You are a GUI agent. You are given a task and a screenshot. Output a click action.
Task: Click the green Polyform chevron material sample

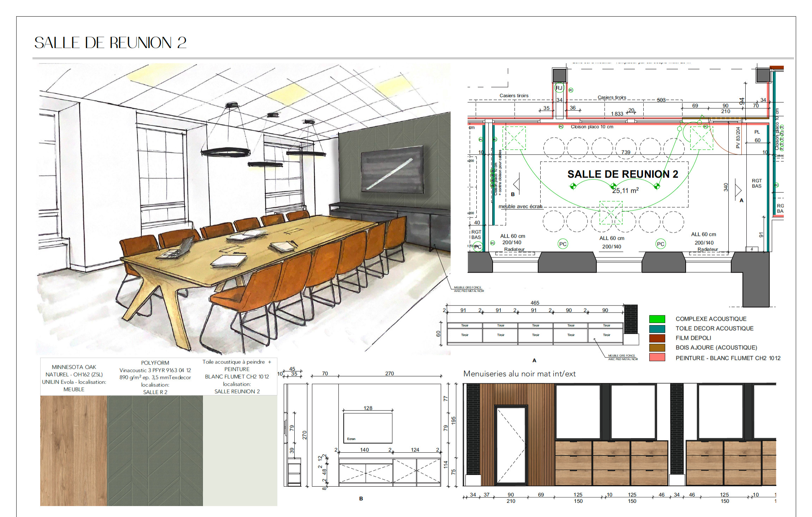pos(155,451)
